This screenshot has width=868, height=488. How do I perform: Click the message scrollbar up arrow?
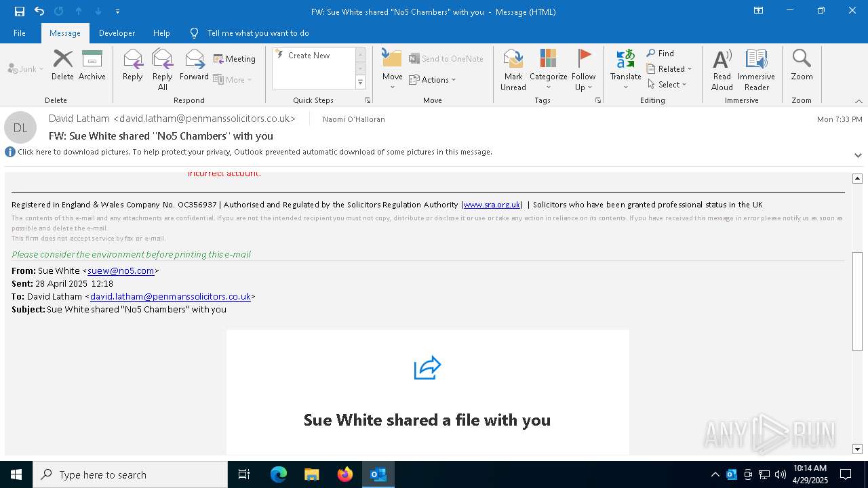pyautogui.click(x=857, y=178)
